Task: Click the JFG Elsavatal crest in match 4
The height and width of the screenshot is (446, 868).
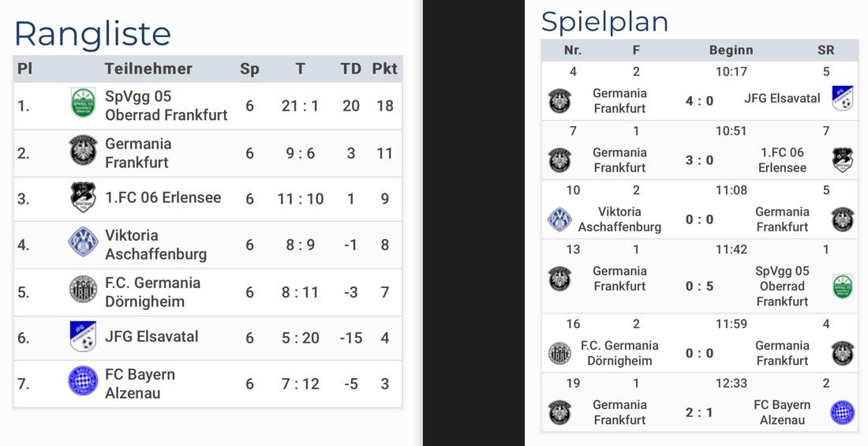Action: pos(843,98)
